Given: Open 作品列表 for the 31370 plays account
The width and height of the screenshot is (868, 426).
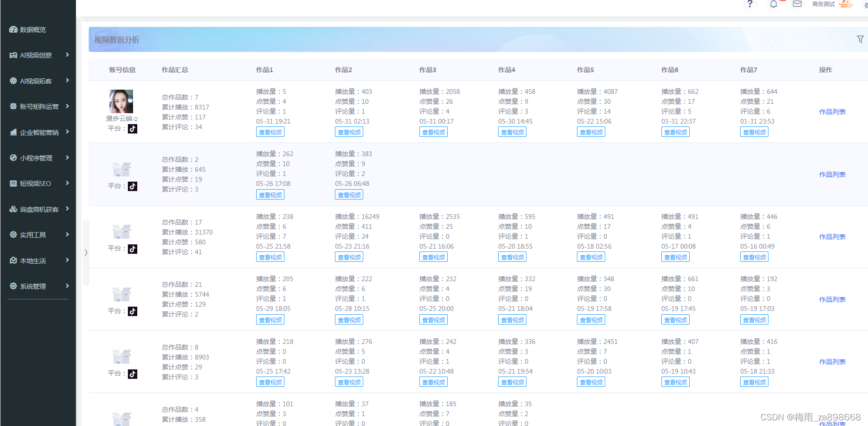Looking at the screenshot, I should point(832,237).
